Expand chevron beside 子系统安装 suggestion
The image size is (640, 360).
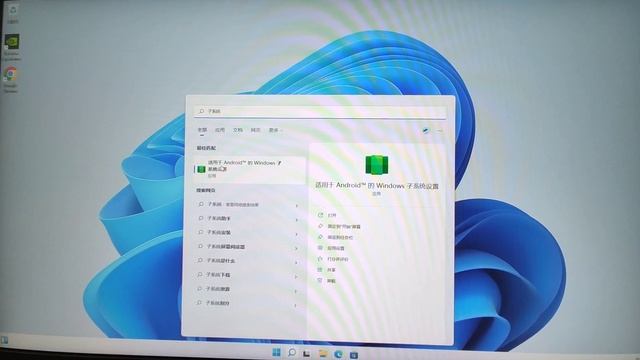(x=297, y=234)
